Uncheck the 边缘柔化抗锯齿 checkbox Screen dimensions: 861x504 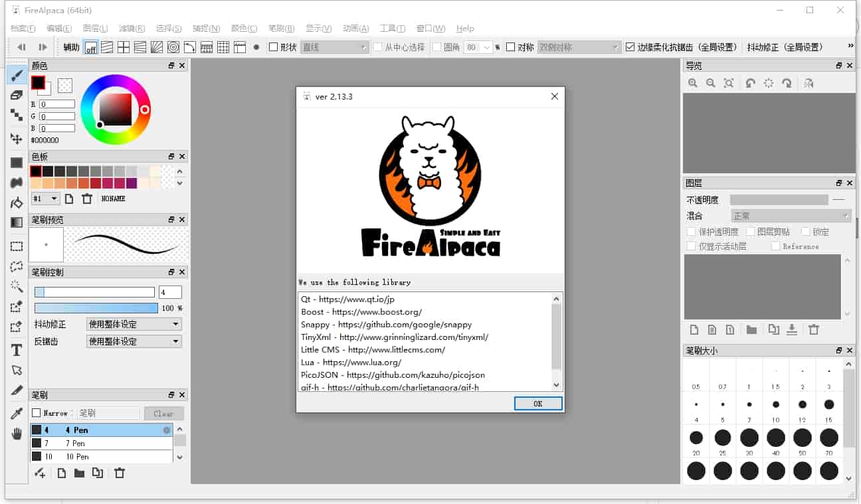(630, 47)
